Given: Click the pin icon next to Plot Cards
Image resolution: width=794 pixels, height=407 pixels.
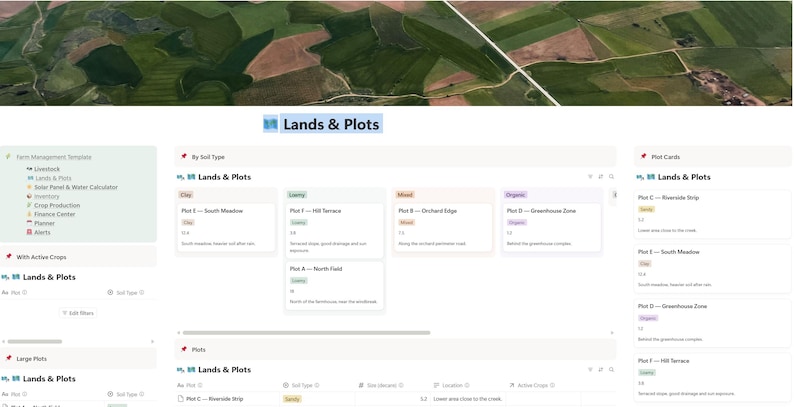Looking at the screenshot, I should click(644, 156).
